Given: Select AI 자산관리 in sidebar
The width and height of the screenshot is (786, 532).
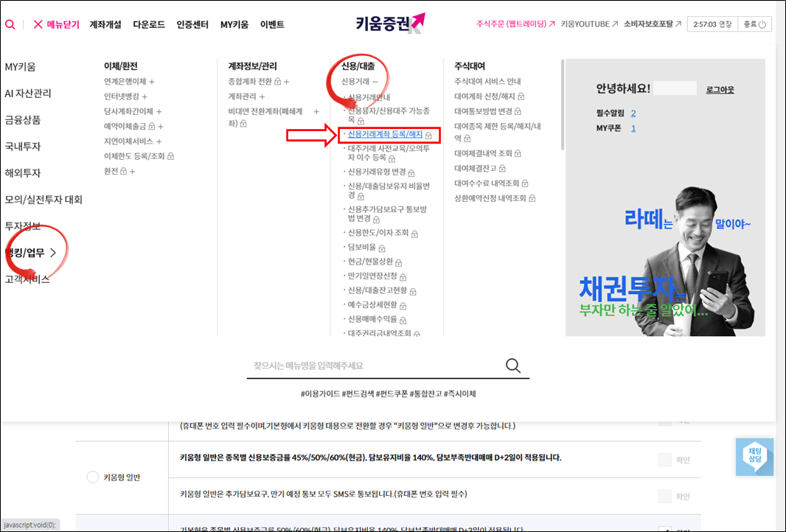Looking at the screenshot, I should (28, 93).
